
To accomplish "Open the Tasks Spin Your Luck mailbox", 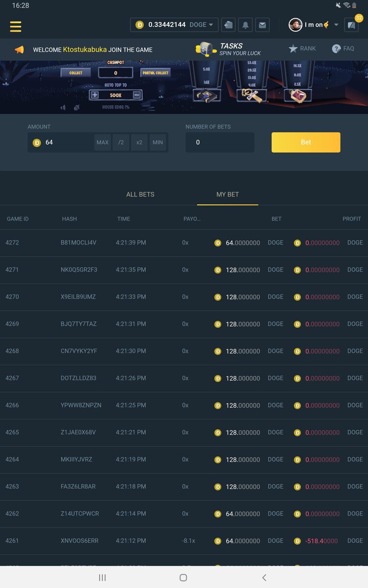I will click(206, 49).
